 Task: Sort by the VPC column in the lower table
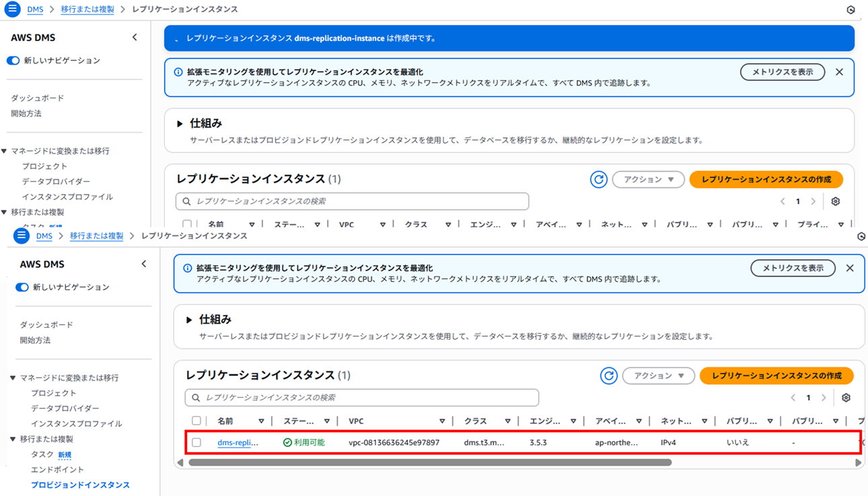click(x=442, y=421)
